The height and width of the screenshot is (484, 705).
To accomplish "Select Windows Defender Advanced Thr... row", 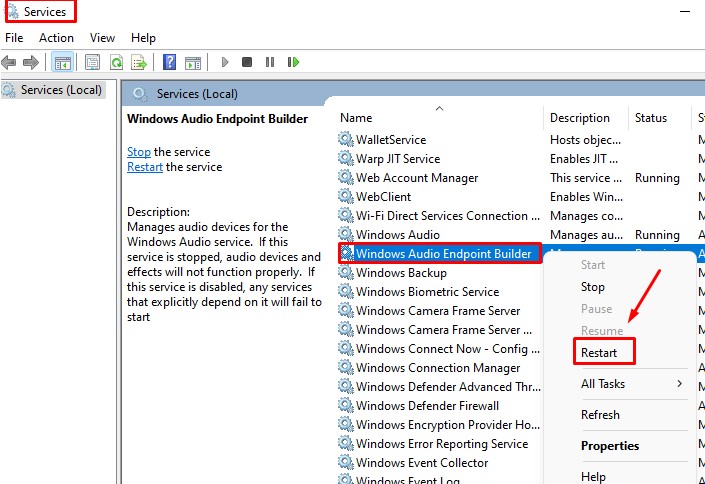I will coord(439,387).
